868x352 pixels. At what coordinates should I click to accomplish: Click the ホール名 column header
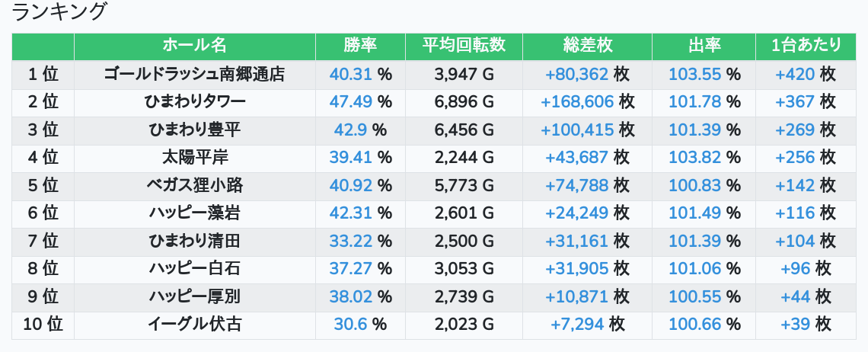194,46
